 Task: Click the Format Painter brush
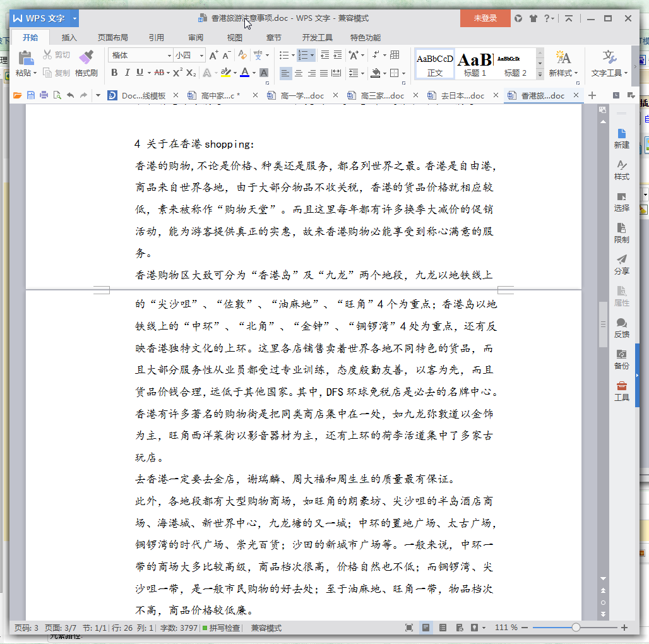pyautogui.click(x=86, y=57)
